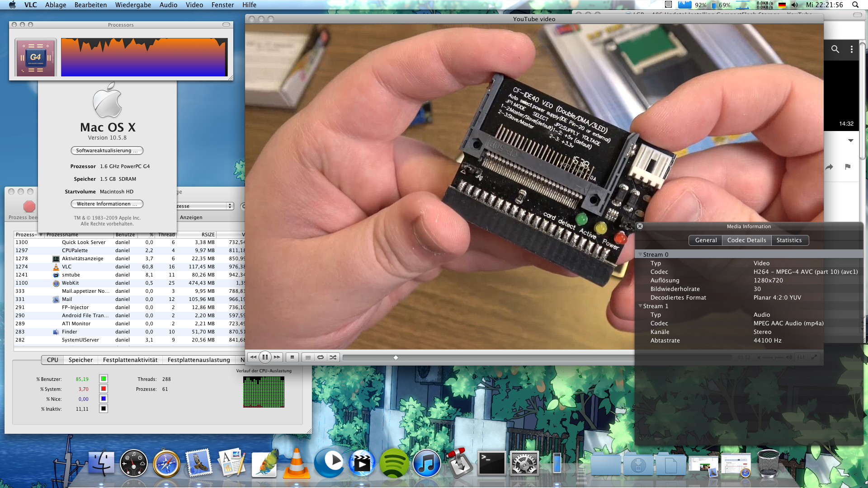The width and height of the screenshot is (868, 488).
Task: Click the VLC stop button
Action: [x=292, y=357]
